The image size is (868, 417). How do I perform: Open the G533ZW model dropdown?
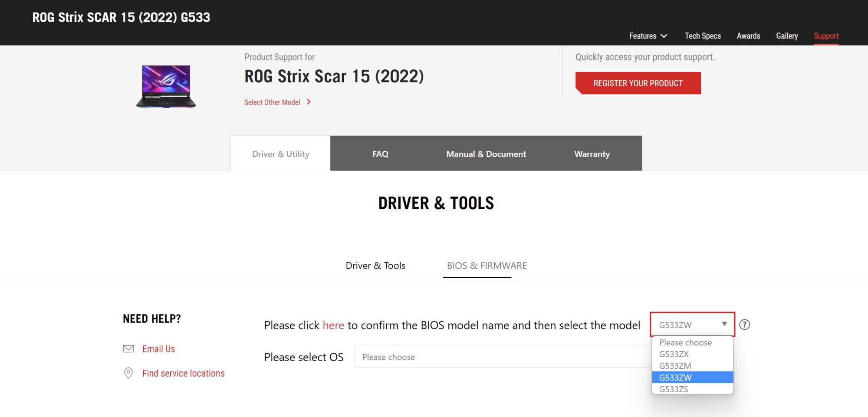point(692,324)
